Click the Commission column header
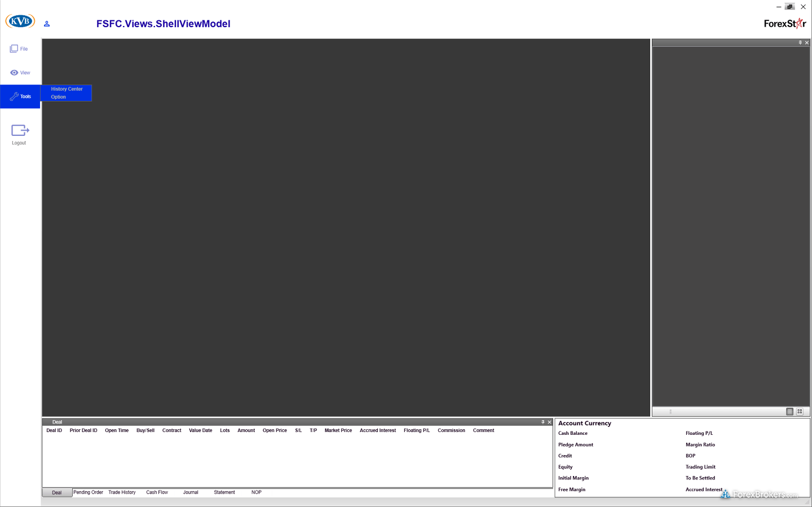 452,430
